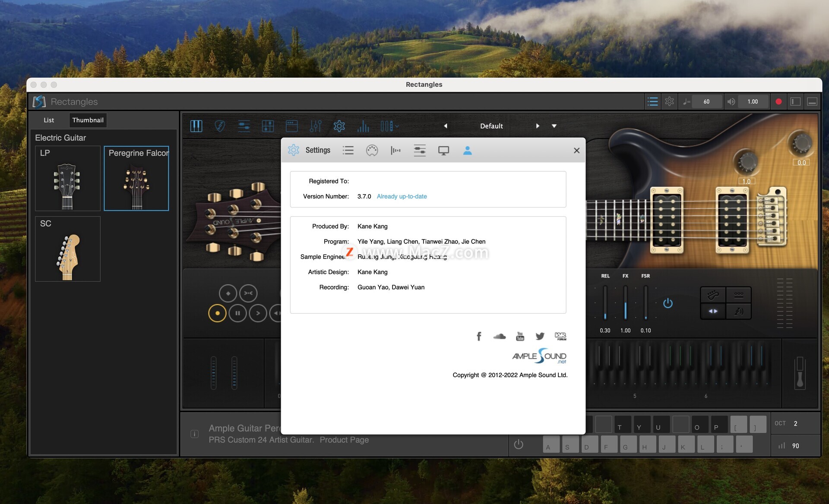829x504 pixels.
Task: Open Ample Sound YouTube channel
Action: pyautogui.click(x=520, y=336)
